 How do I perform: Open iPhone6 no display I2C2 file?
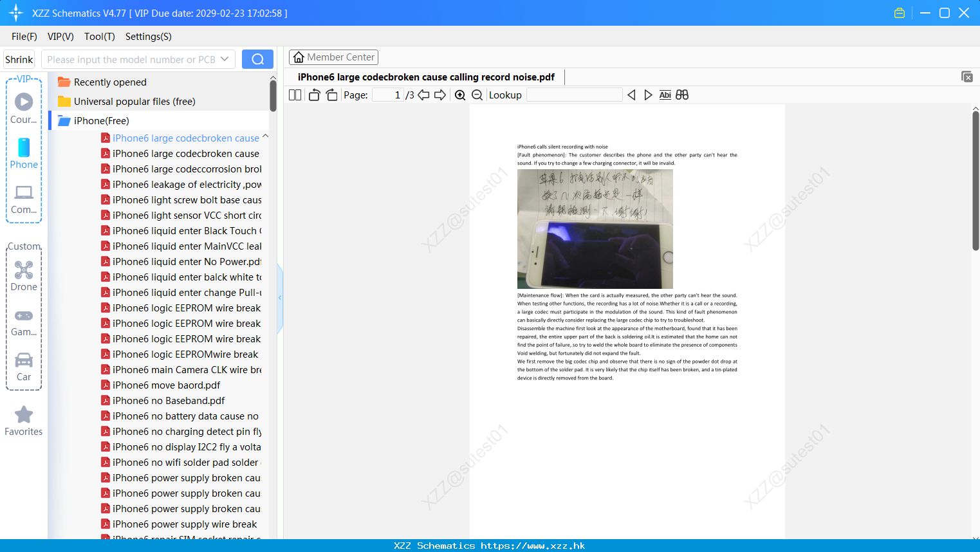click(181, 447)
